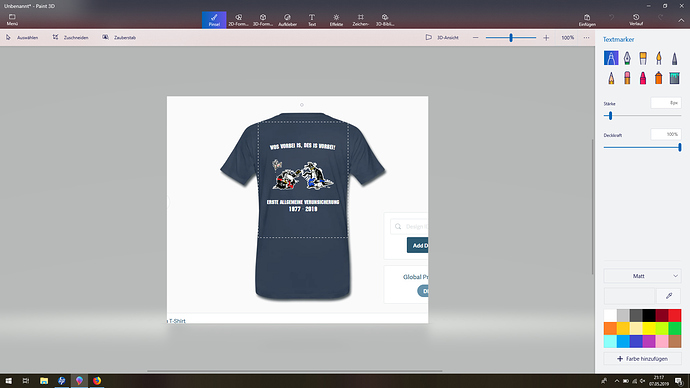Click the Stärke thickness input field
The width and height of the screenshot is (690, 388).
point(665,103)
